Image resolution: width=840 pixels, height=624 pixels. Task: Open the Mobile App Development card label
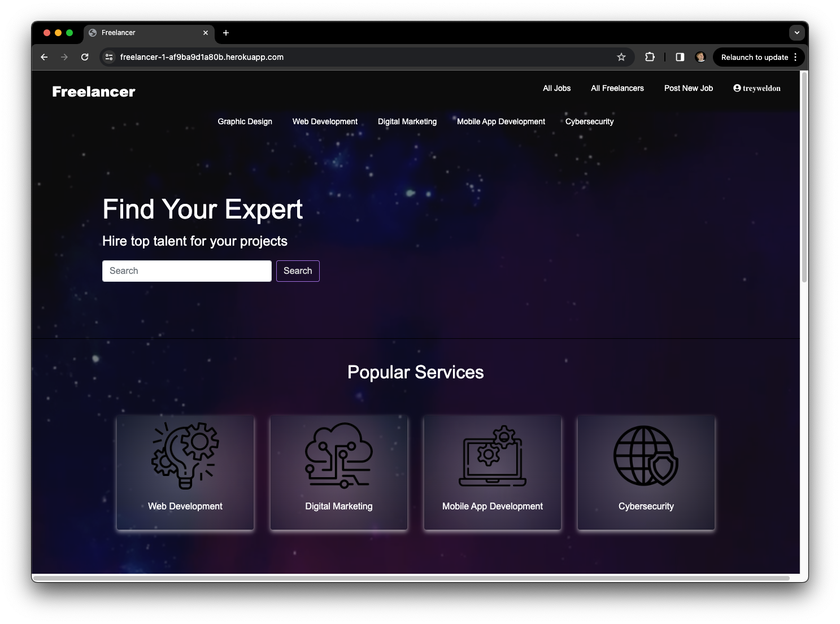493,506
